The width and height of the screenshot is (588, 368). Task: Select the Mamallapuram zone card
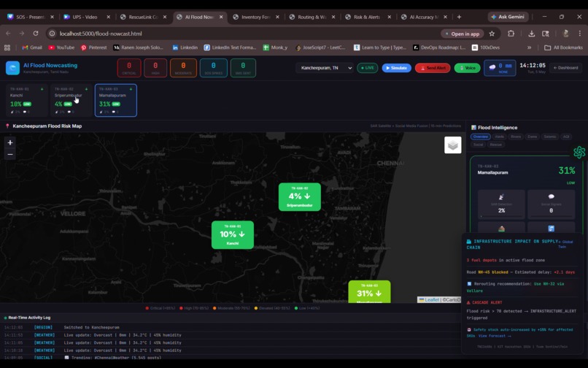click(x=115, y=100)
